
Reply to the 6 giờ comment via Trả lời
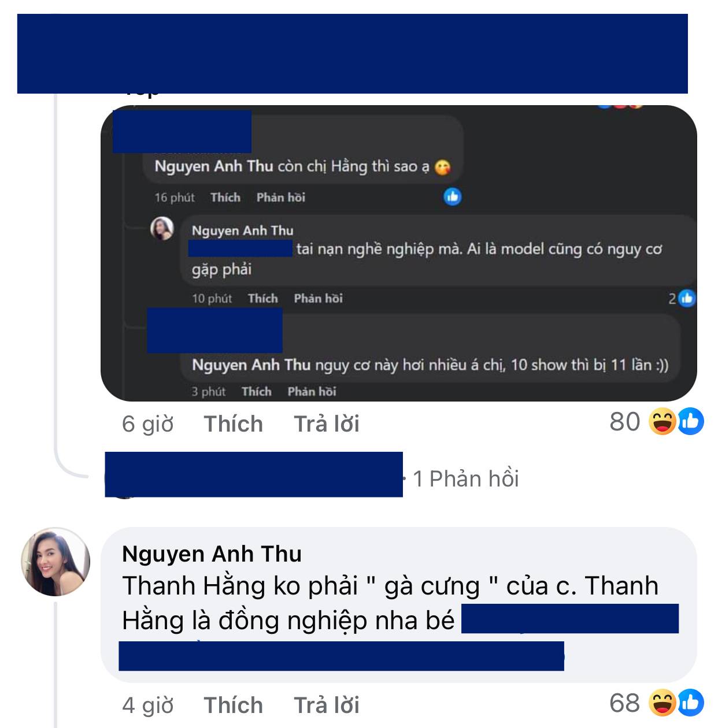pyautogui.click(x=327, y=424)
